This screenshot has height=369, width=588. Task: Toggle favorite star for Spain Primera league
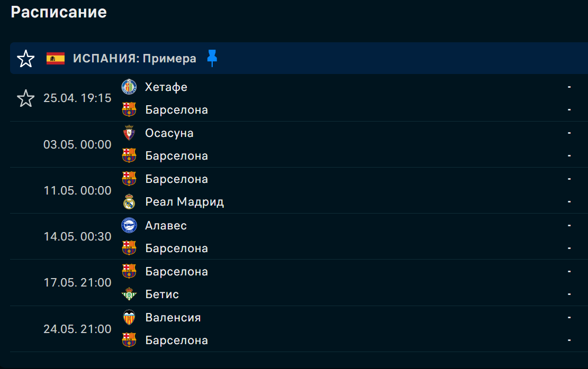[26, 59]
